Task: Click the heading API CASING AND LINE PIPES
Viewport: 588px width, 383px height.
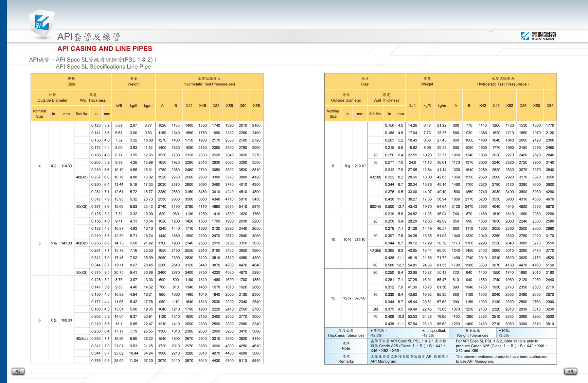Action: click(105, 49)
